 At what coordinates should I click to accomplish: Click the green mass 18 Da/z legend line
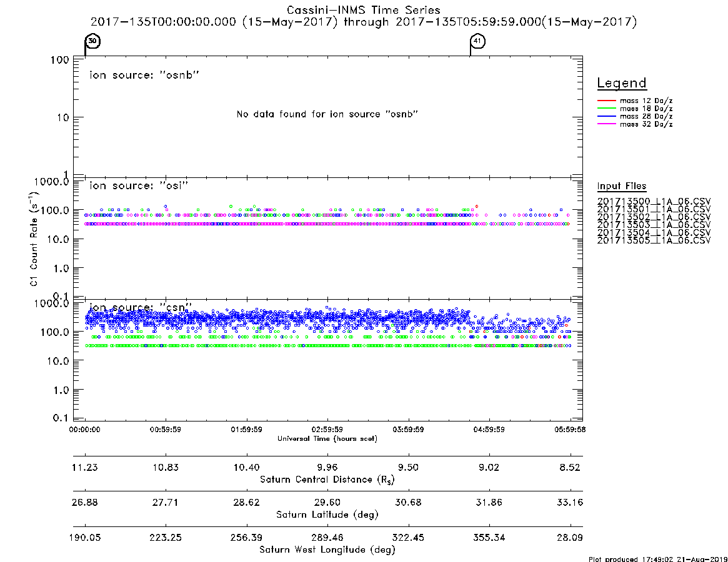pos(606,109)
